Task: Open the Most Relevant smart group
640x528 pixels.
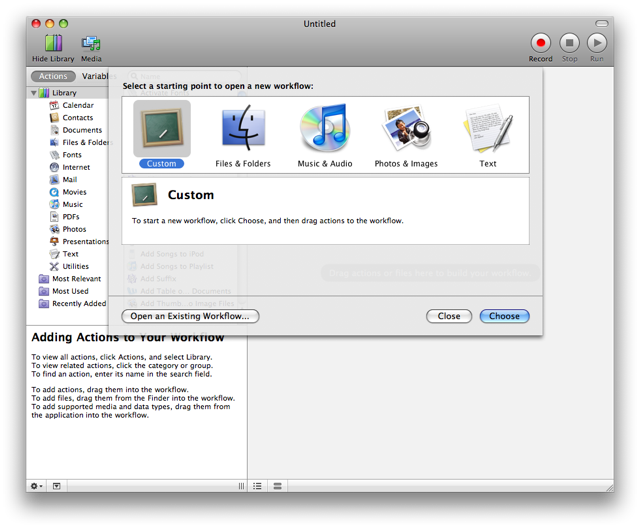Action: click(76, 279)
